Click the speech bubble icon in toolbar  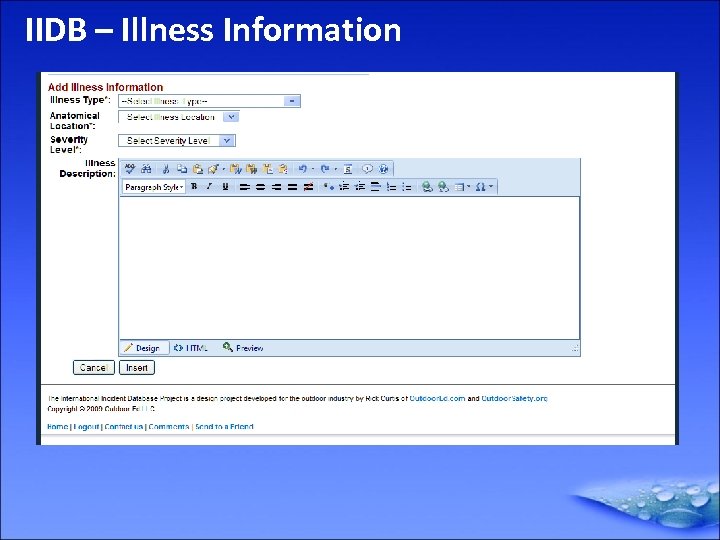coord(367,169)
